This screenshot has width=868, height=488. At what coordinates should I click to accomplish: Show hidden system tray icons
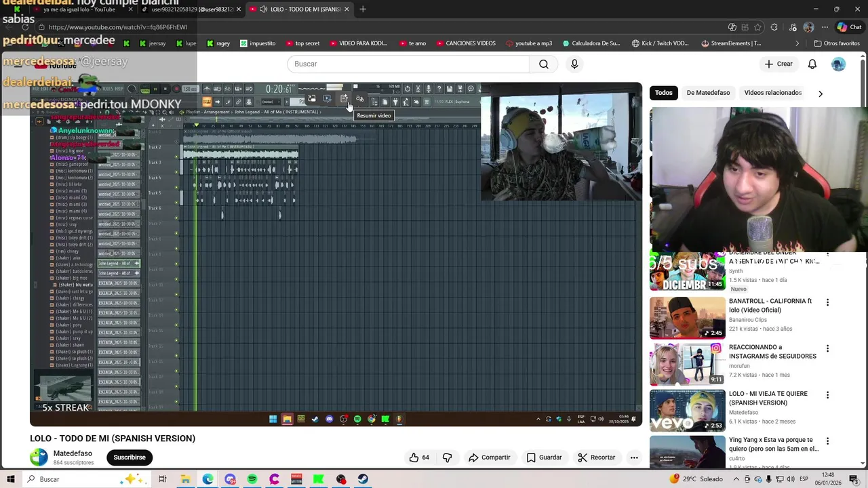[x=736, y=479]
